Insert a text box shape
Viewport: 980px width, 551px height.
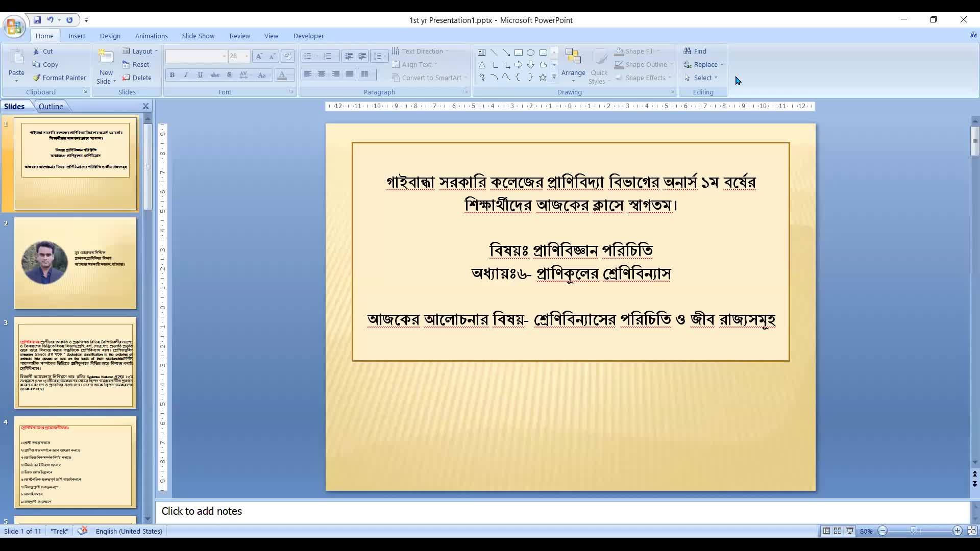[x=481, y=52]
